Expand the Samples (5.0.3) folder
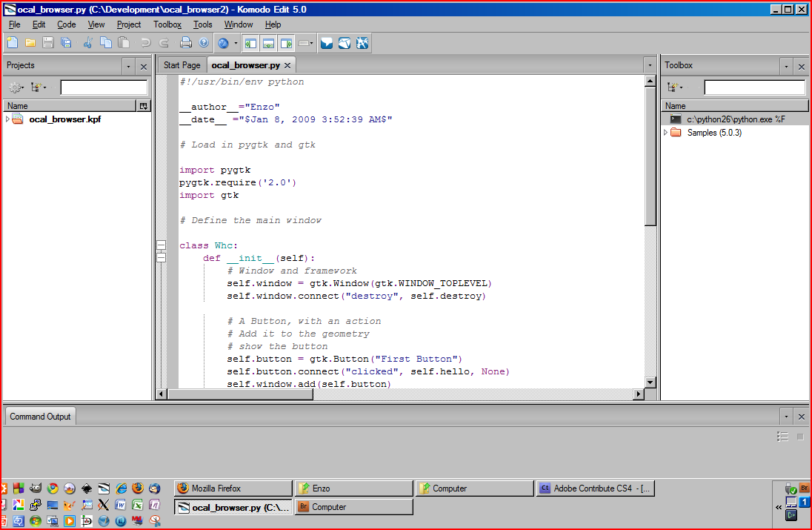 [x=665, y=133]
